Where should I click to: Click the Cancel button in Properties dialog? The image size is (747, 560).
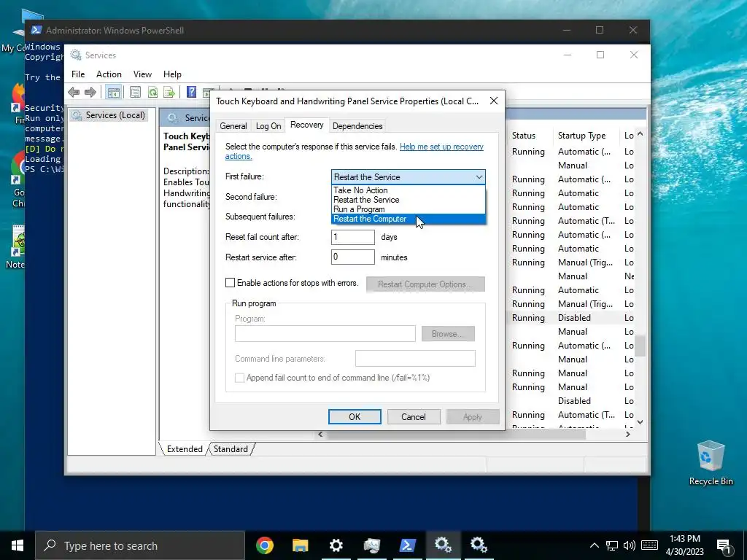(414, 416)
